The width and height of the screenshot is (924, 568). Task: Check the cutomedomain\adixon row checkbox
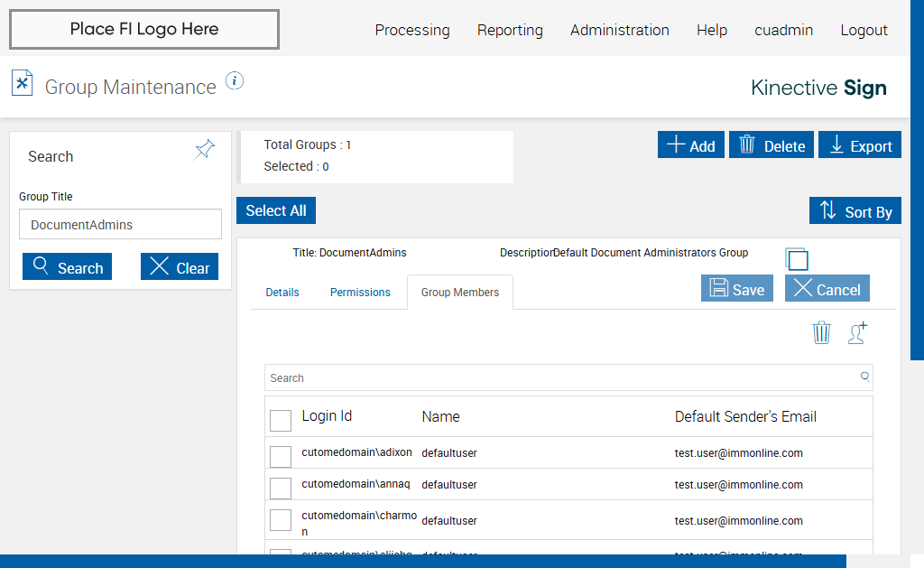pos(281,457)
